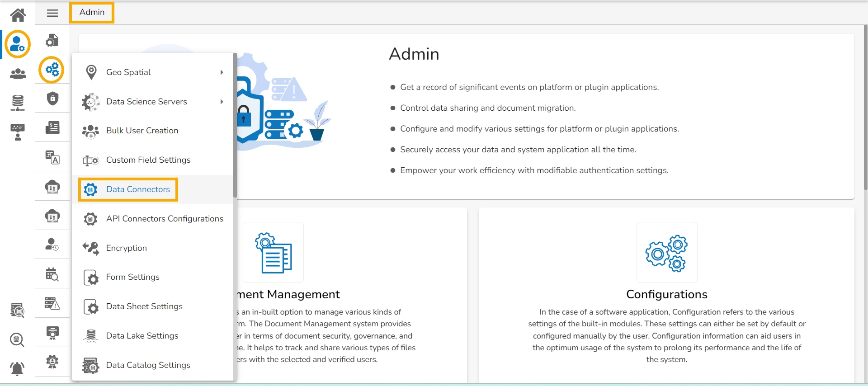
Task: Open Data Science Servers menu item
Action: tap(153, 102)
